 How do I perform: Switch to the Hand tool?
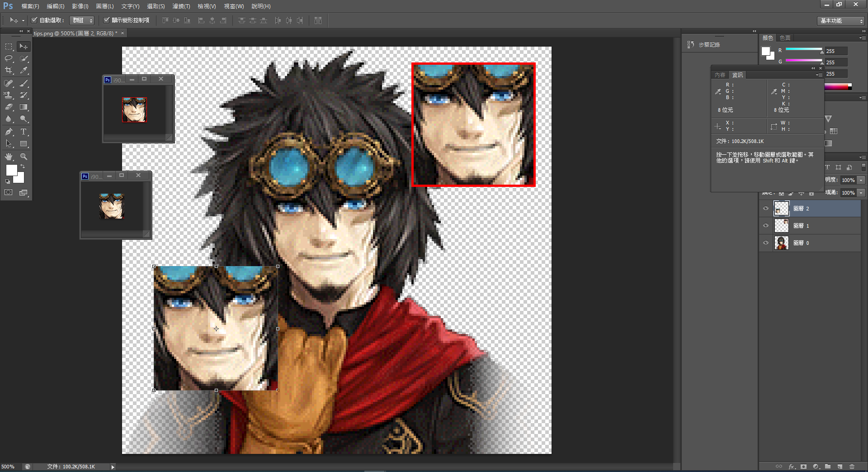[x=9, y=157]
